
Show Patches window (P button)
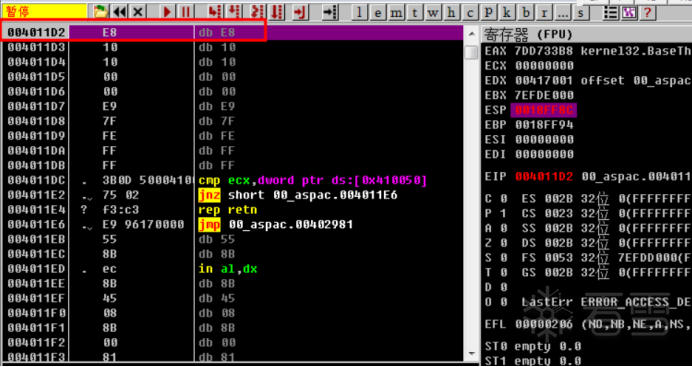click(x=489, y=12)
